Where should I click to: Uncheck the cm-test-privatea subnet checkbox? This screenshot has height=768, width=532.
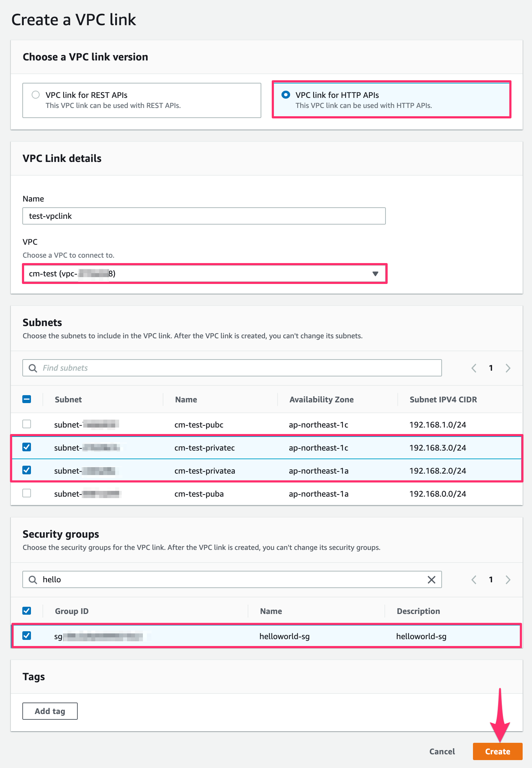coord(27,470)
